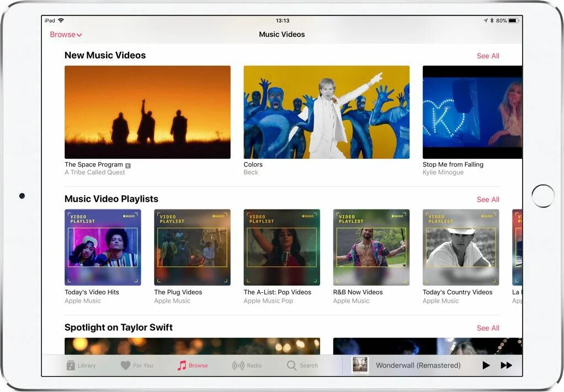Tap Stop Me from Falling title text
Screen dimensions: 564x392
point(453,164)
